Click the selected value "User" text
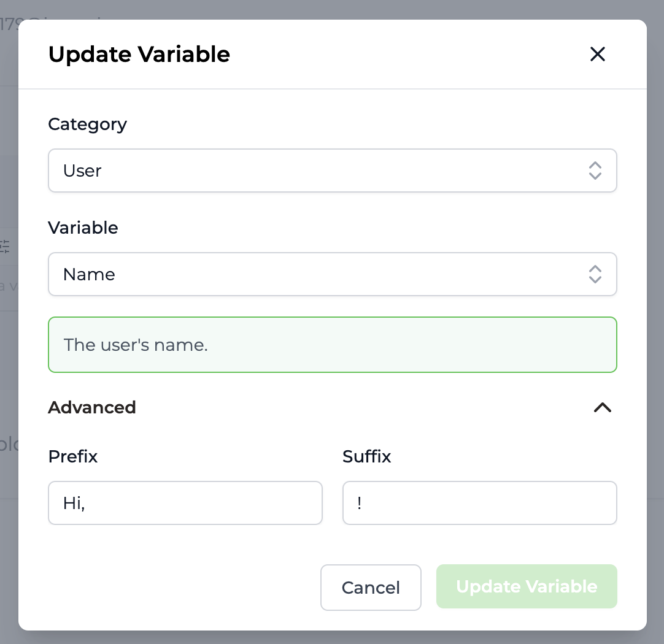664x644 pixels. click(82, 171)
